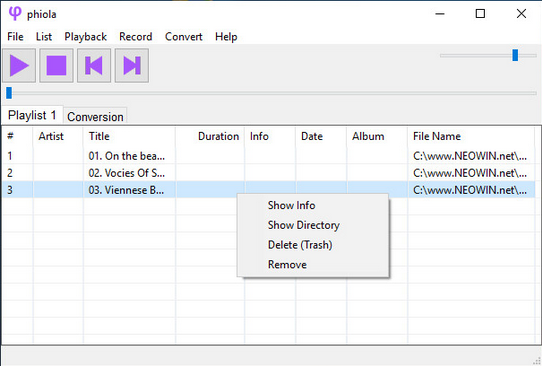Sort by the Duration column header
Image resolution: width=542 pixels, height=366 pixels.
click(210, 136)
